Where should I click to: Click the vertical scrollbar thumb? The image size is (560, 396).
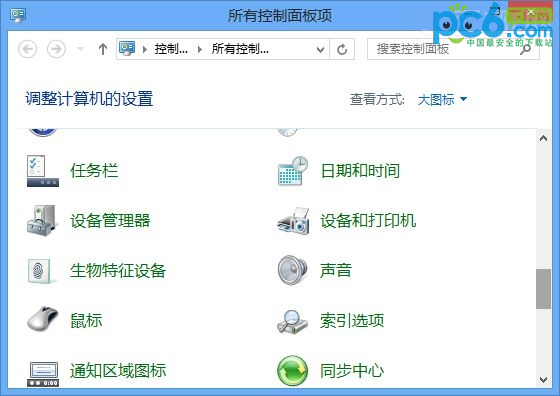[x=543, y=289]
